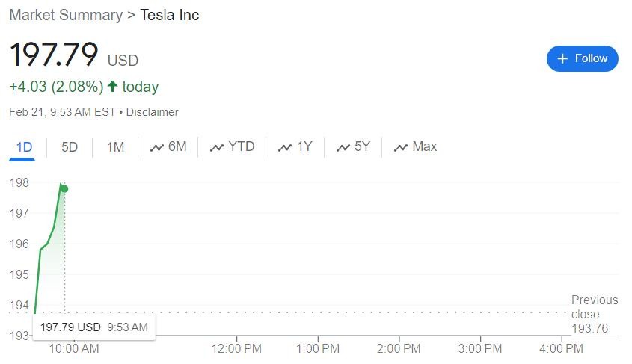This screenshot has height=364, width=632.
Task: Open the Market Summary breadcrumb link
Action: click(66, 15)
